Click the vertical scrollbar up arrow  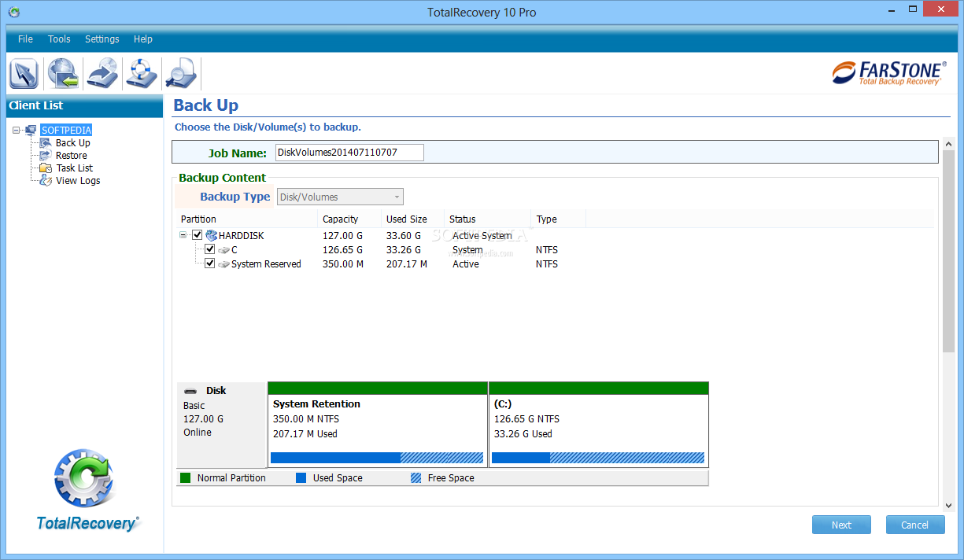948,145
